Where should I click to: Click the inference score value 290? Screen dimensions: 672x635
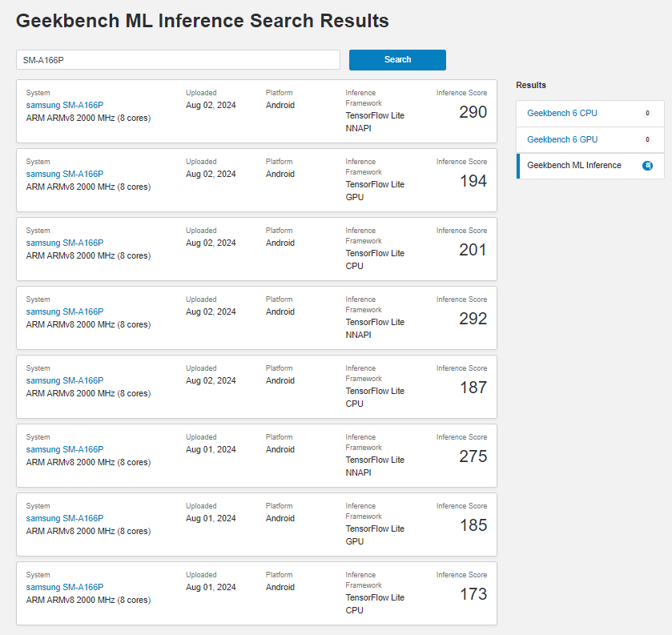(473, 112)
